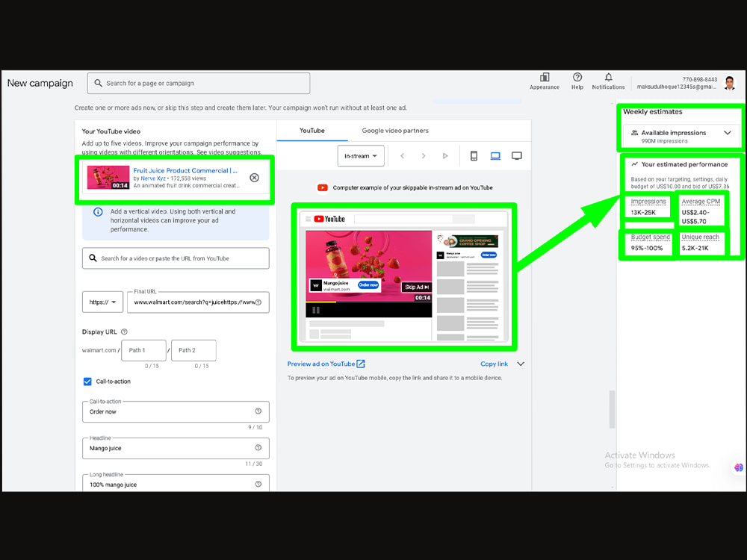Click the Path 2 input field
This screenshot has width=747, height=560.
pyautogui.click(x=193, y=350)
